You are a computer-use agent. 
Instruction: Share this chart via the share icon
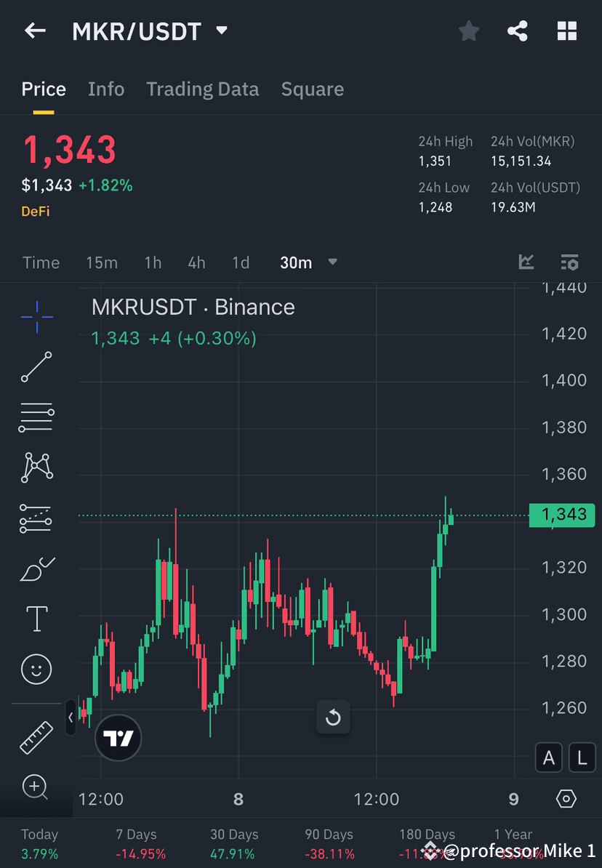coord(518,31)
